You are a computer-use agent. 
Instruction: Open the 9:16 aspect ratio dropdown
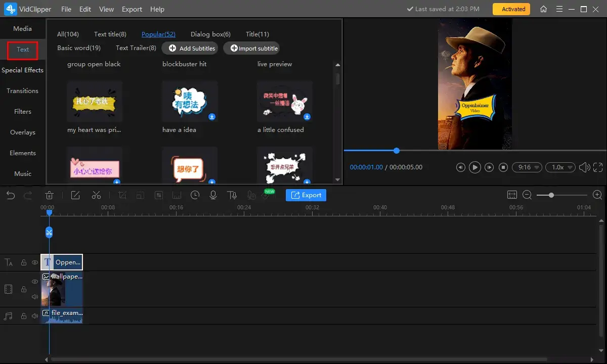527,167
